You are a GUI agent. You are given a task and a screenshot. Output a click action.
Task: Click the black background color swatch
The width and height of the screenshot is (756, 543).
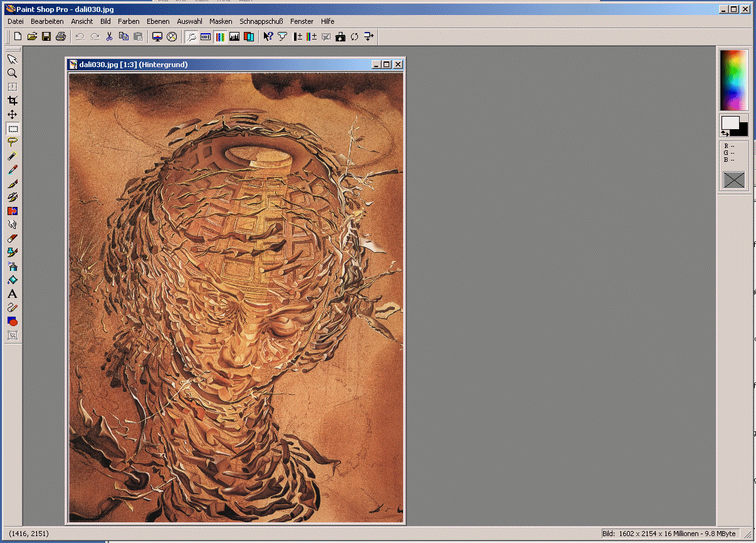click(743, 130)
